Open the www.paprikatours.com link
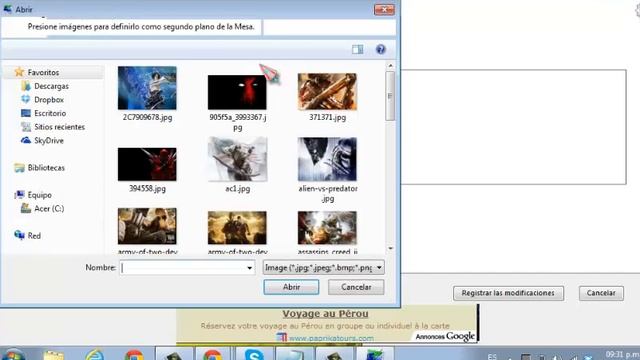This screenshot has height=360, width=640. click(x=331, y=338)
